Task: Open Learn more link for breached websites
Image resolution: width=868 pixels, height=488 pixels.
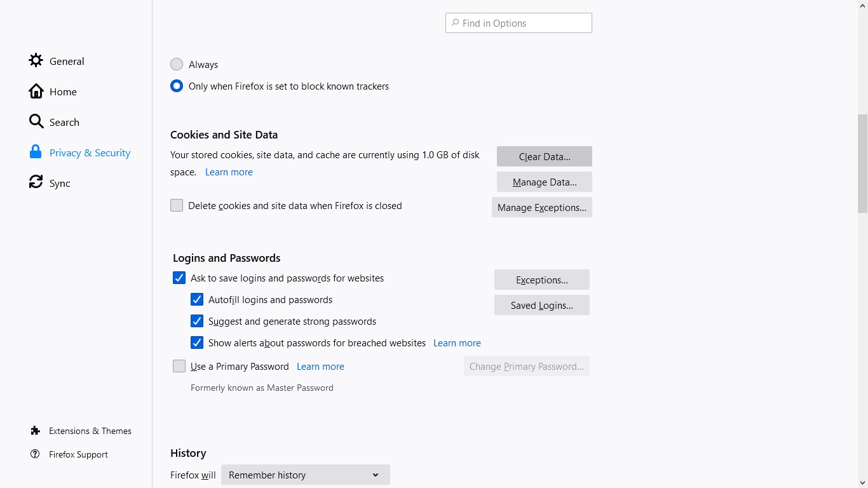Action: (x=457, y=343)
